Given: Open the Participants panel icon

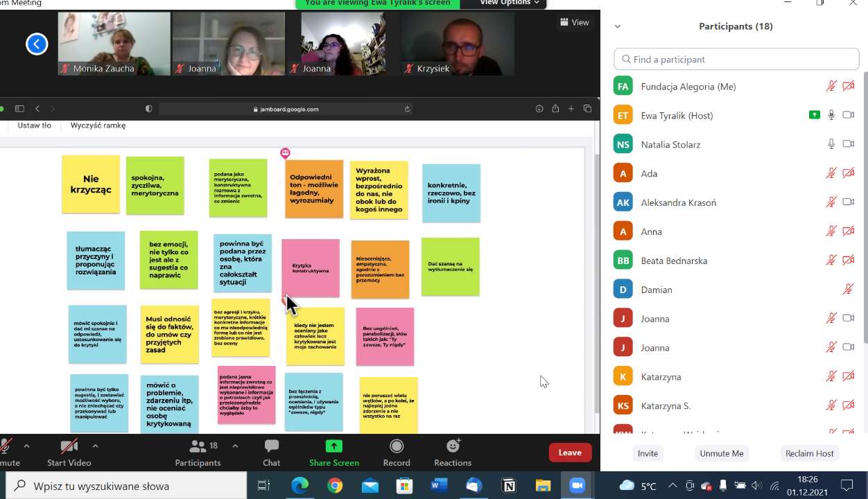Looking at the screenshot, I should 198,447.
